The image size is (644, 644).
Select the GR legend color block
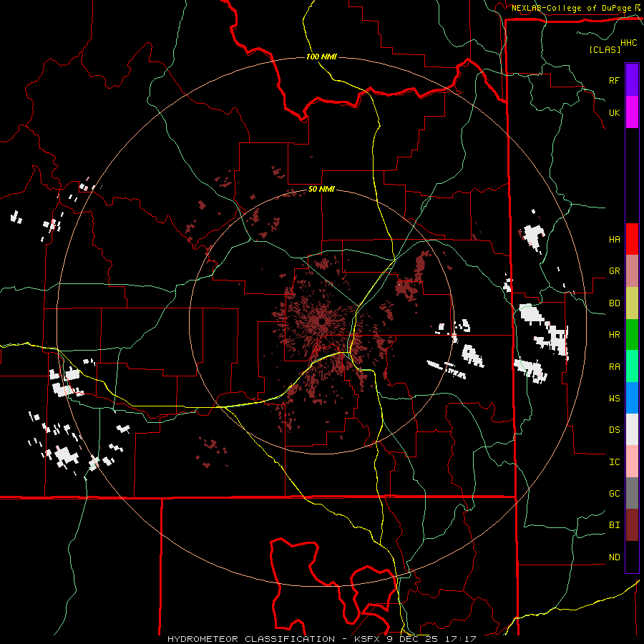click(x=632, y=270)
